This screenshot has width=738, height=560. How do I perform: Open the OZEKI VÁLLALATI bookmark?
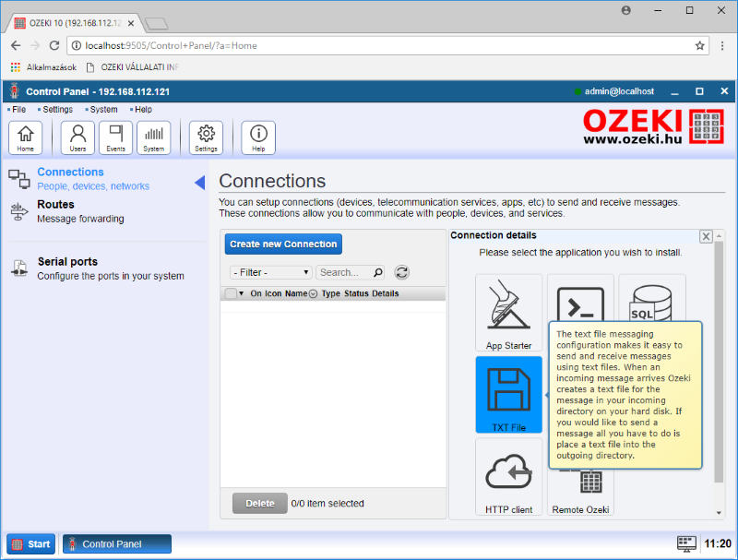click(133, 67)
